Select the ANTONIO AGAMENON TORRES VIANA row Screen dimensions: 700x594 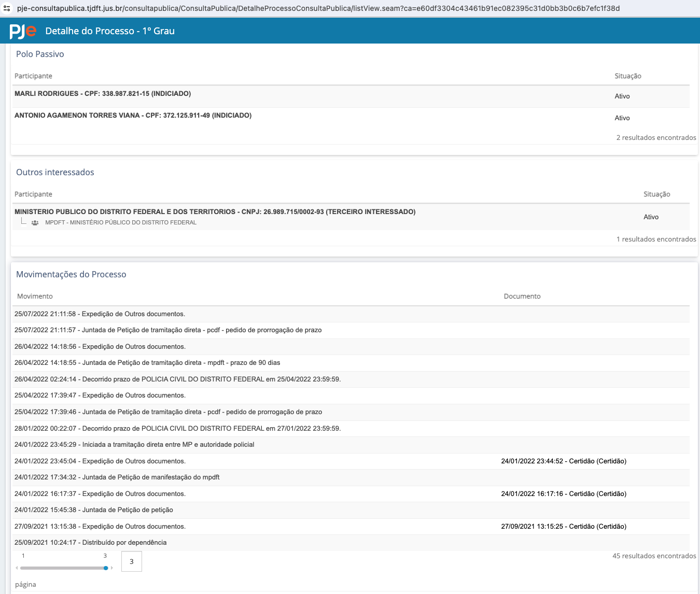[133, 116]
